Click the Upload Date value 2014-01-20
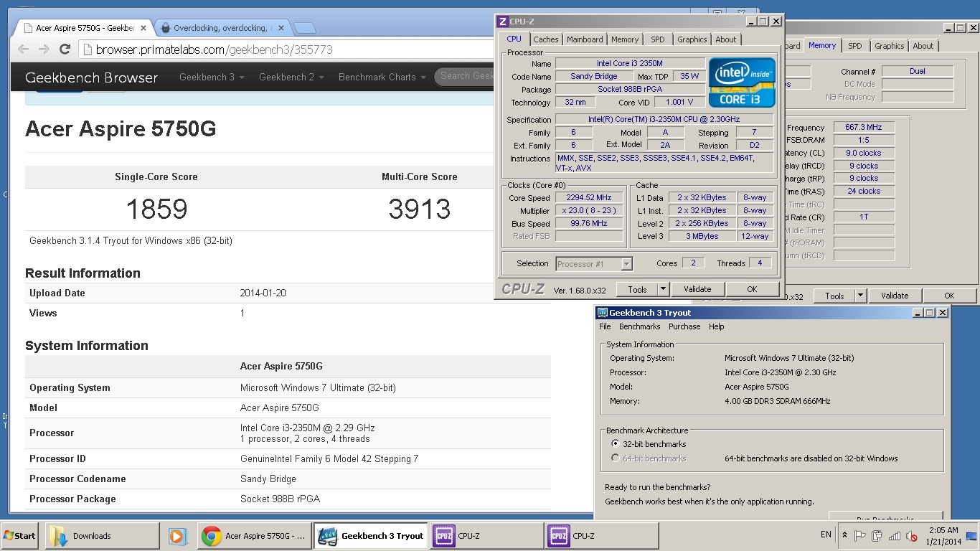Viewport: 980px width, 551px height. tap(263, 293)
